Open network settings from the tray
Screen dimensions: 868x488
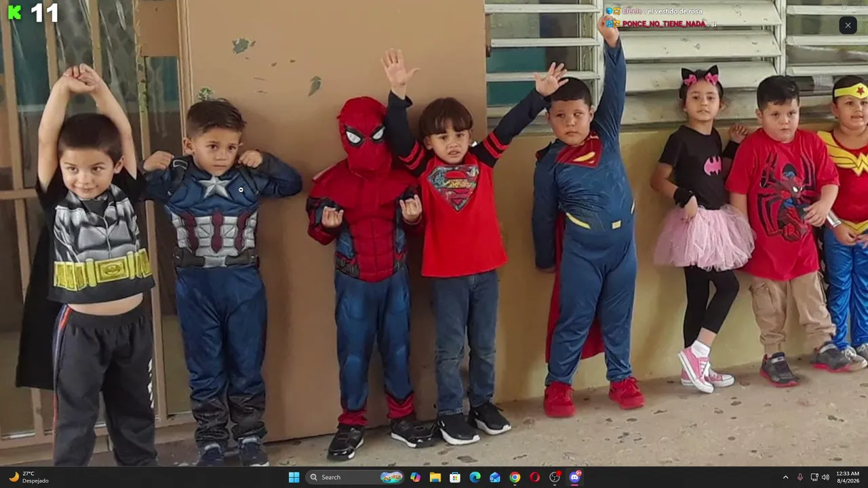click(814, 477)
